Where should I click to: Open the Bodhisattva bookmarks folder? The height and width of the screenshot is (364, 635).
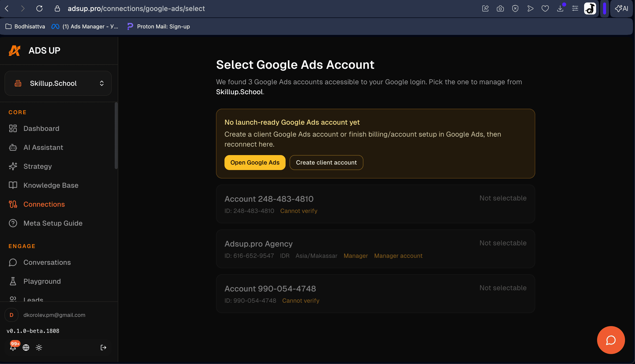click(x=25, y=26)
